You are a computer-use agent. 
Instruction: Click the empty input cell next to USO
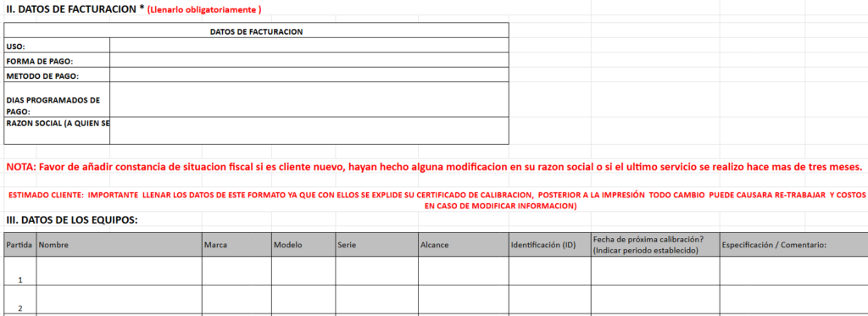tap(309, 46)
